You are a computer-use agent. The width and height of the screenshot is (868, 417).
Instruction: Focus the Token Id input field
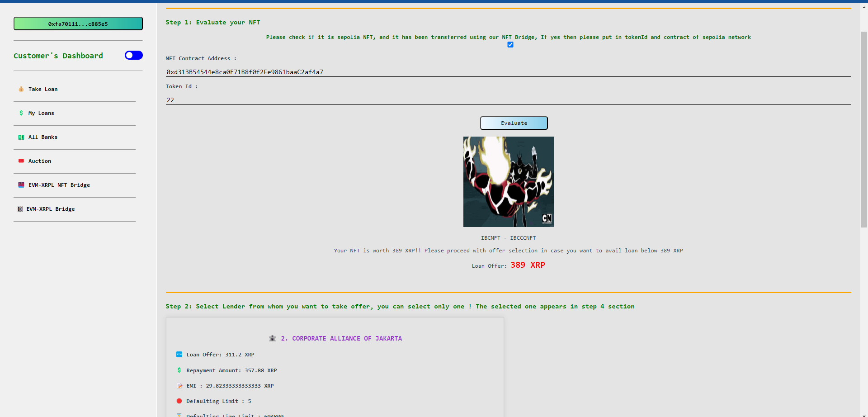coord(509,100)
